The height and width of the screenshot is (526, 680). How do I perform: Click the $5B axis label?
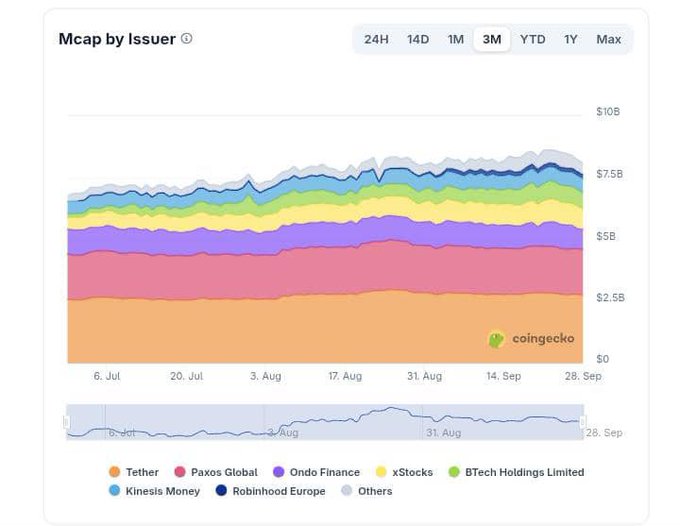pos(605,236)
